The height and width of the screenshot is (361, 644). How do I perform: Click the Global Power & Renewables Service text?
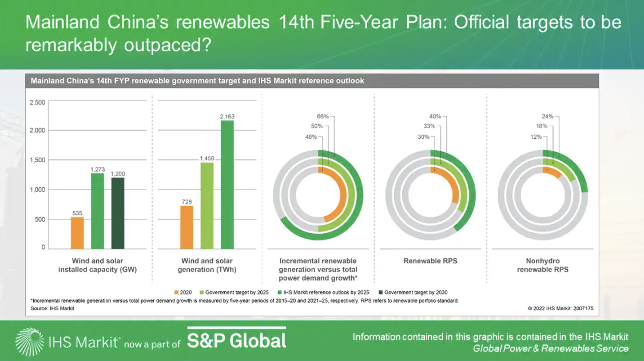550,348
